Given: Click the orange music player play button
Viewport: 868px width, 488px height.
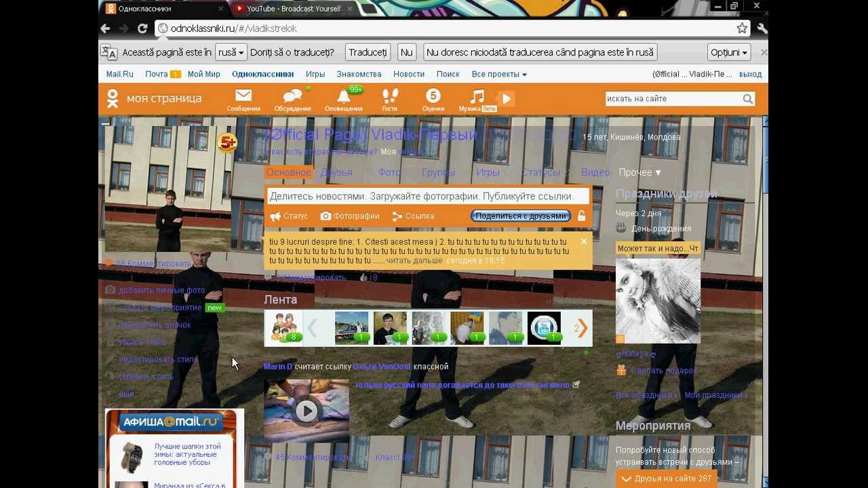Looking at the screenshot, I should [x=506, y=99].
